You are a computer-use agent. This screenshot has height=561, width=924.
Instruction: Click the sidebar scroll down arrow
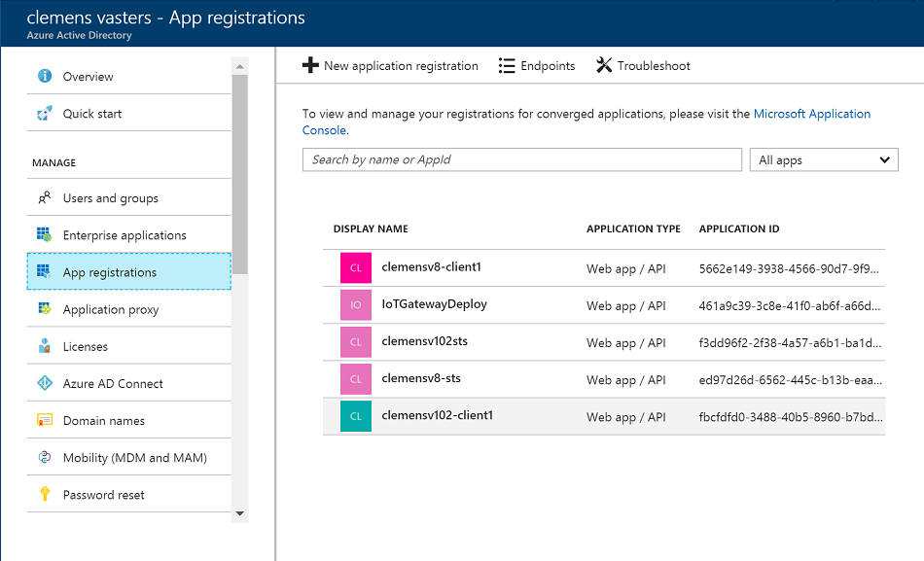click(x=240, y=513)
